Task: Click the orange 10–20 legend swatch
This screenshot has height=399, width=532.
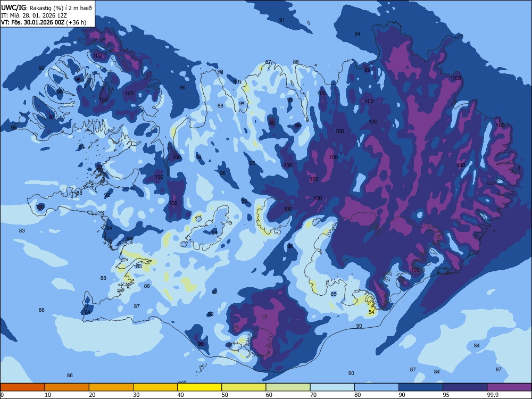Action: [67, 387]
